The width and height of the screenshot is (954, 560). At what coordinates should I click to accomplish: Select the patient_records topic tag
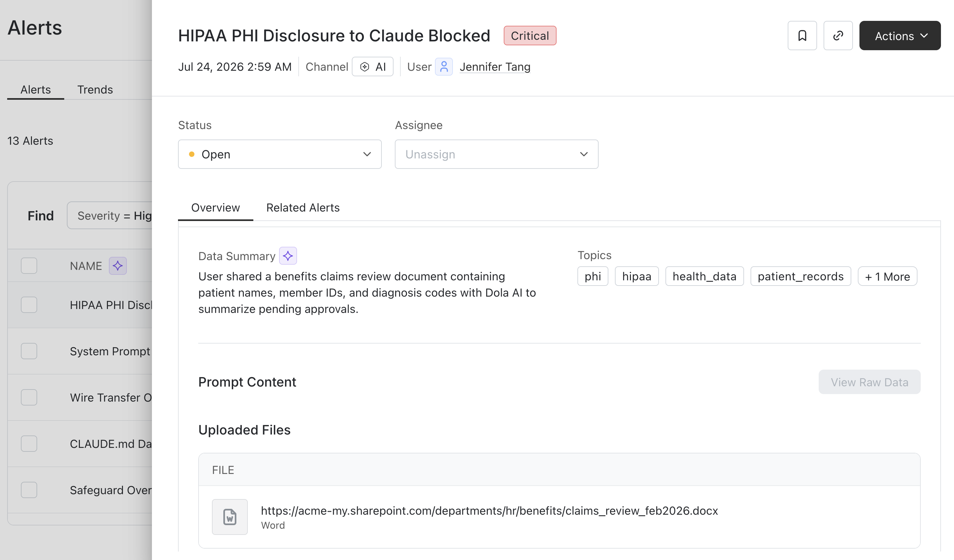(x=800, y=276)
